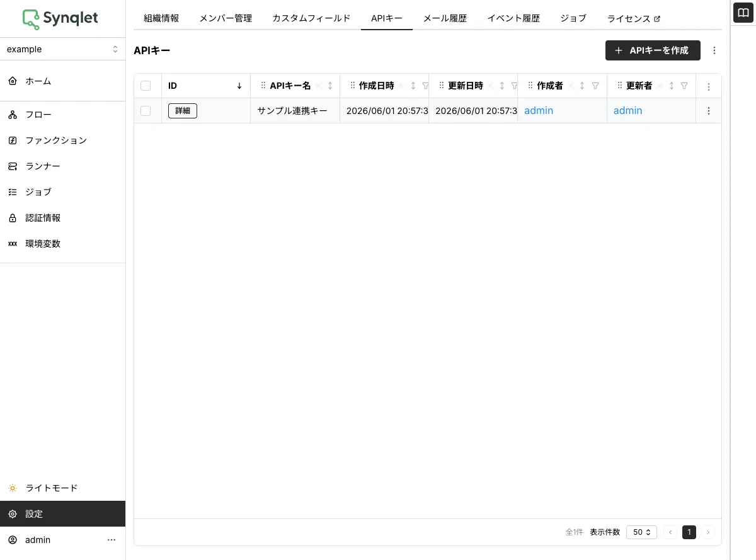Viewport: 756px width, 560px height.
Task: Switch to the メンバー管理 tab
Action: [226, 18]
